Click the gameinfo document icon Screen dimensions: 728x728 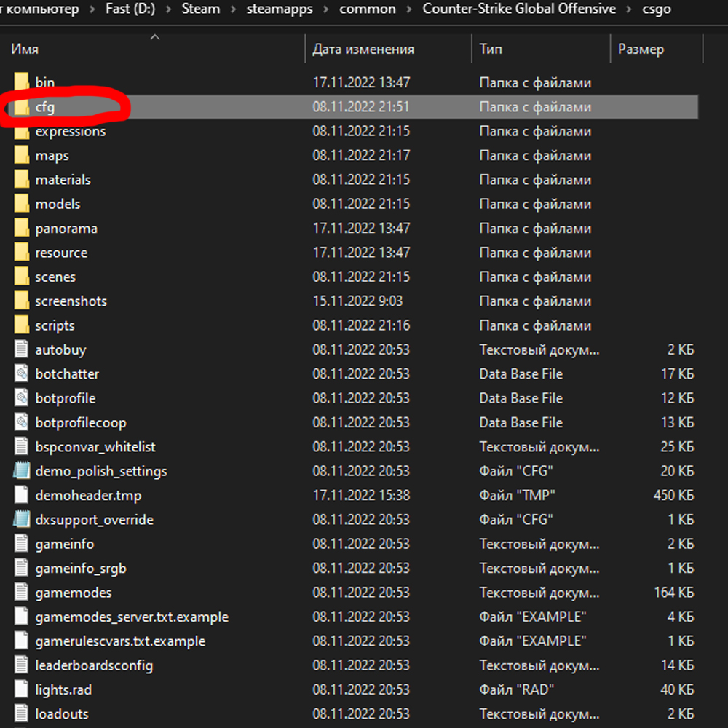(21, 543)
